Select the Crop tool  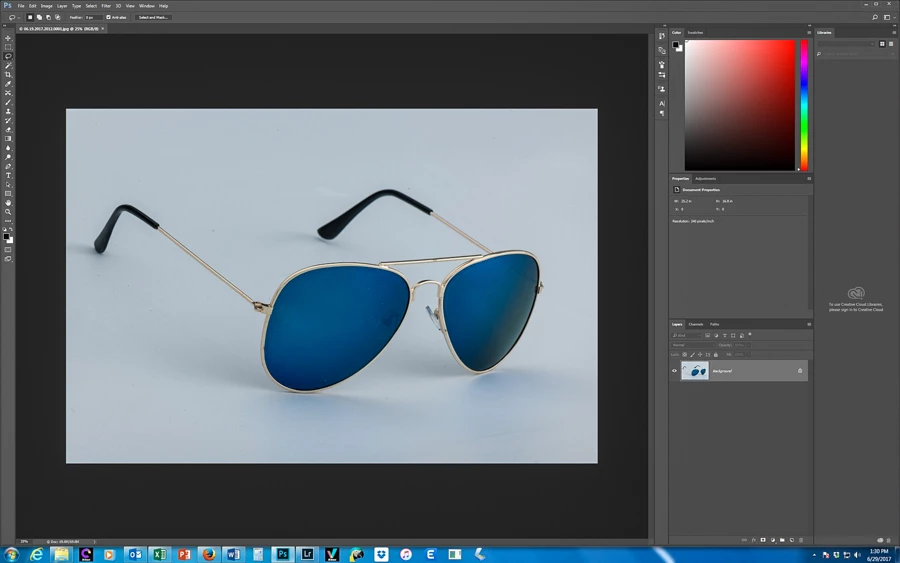click(x=8, y=75)
